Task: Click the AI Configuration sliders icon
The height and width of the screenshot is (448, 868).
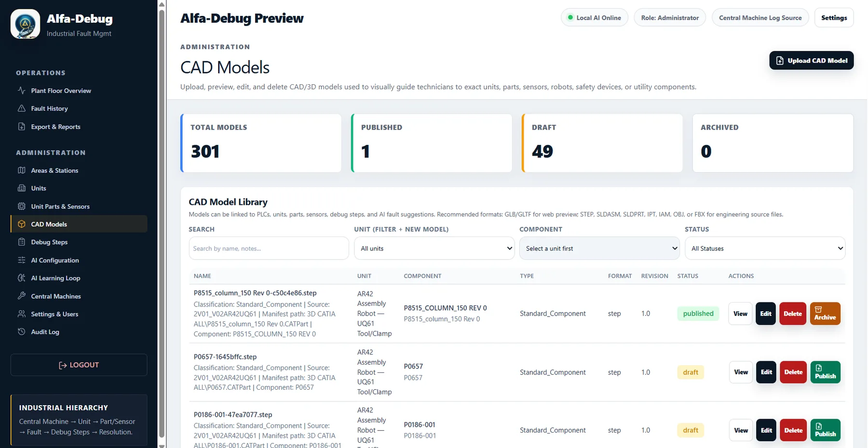Action: pyautogui.click(x=22, y=260)
